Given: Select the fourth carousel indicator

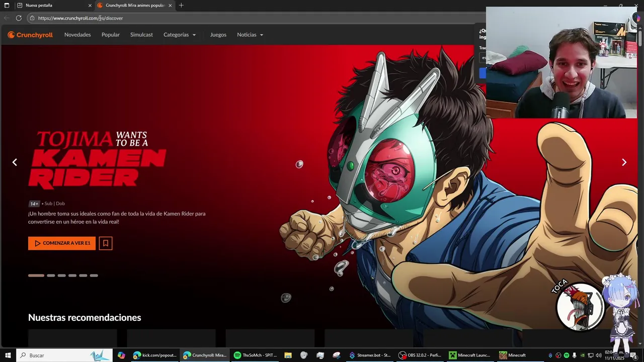Looking at the screenshot, I should point(72,276).
